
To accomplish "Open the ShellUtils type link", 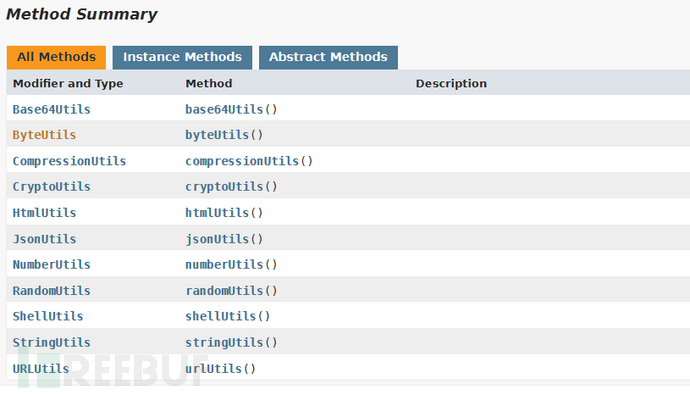I will pyautogui.click(x=48, y=316).
